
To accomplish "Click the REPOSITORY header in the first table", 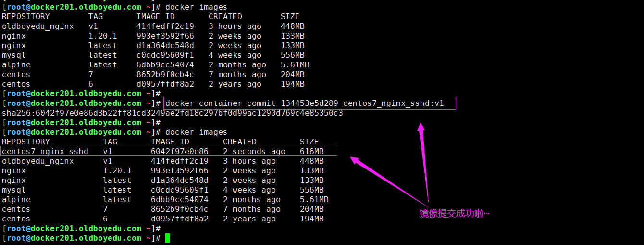I will pos(25,17).
